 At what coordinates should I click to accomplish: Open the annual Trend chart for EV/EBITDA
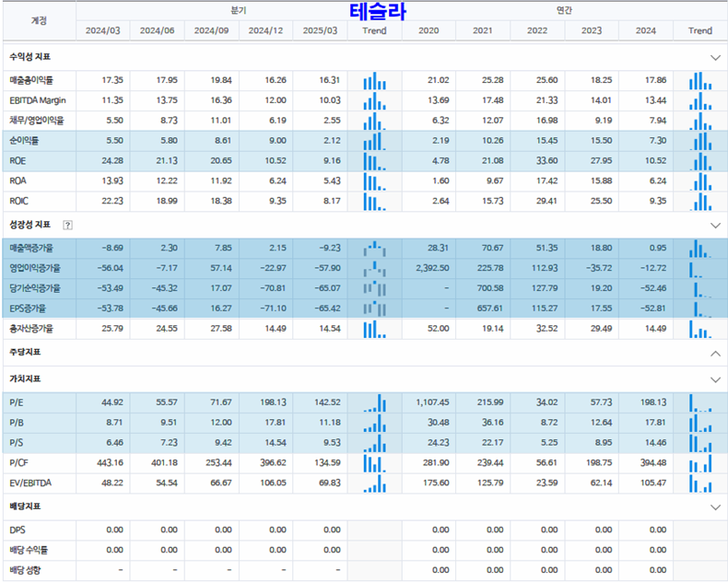point(699,483)
